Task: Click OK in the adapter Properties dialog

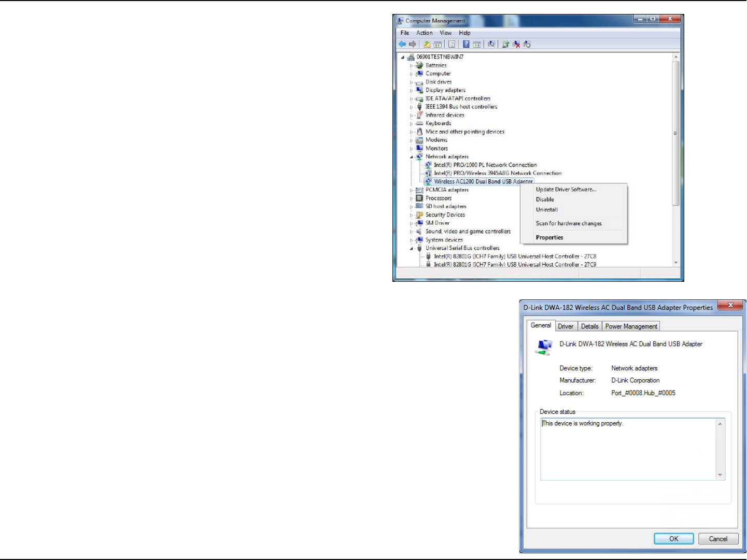Action: tap(673, 539)
